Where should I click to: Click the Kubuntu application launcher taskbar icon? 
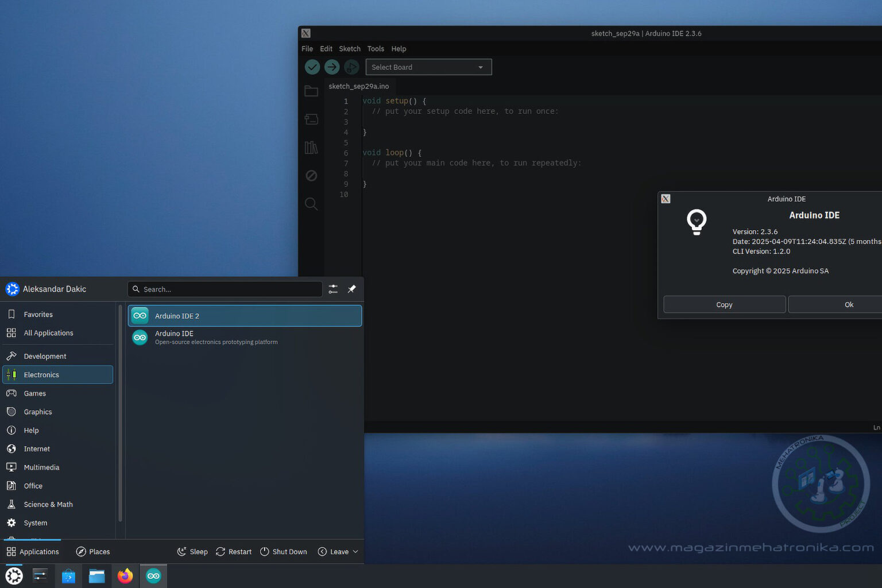(14, 576)
